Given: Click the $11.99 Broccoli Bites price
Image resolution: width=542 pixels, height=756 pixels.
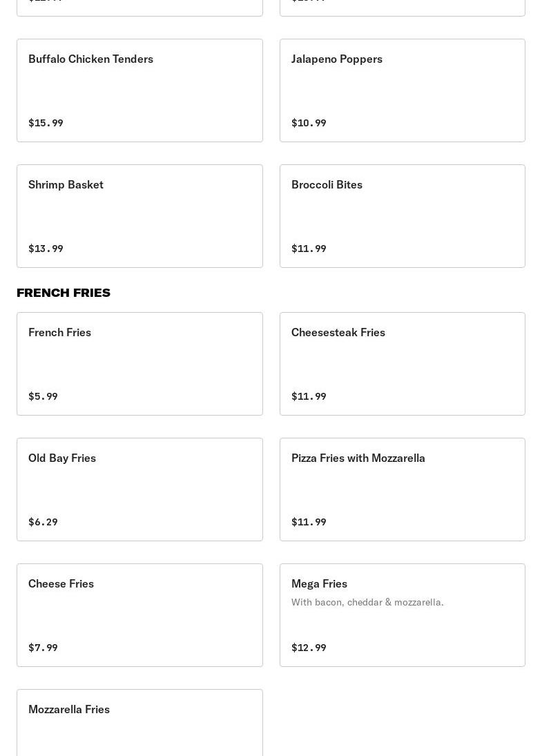Looking at the screenshot, I should pos(309,249).
